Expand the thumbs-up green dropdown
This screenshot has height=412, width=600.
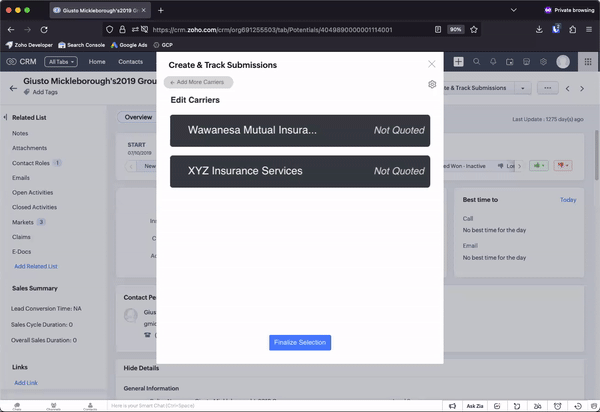(540, 165)
